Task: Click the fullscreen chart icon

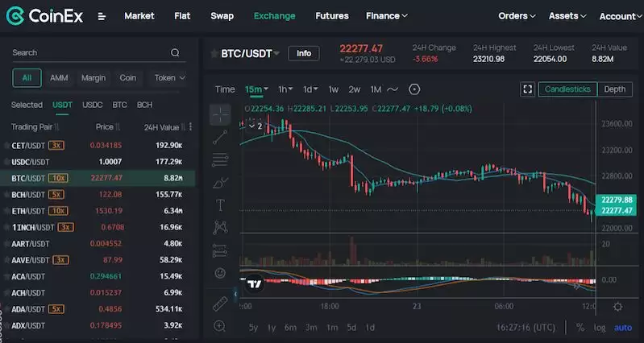Action: [x=528, y=89]
